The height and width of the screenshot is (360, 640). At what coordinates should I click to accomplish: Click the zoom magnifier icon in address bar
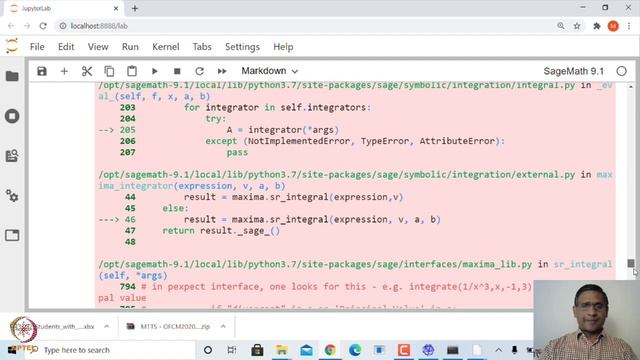561,26
